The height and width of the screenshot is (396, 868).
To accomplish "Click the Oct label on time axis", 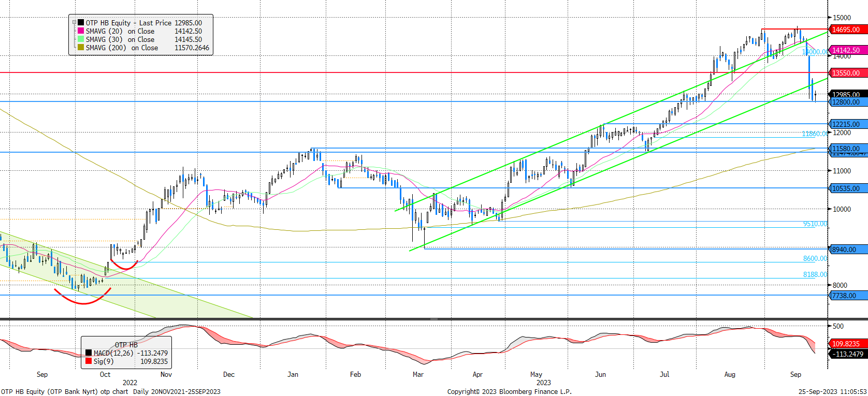I will [x=105, y=374].
